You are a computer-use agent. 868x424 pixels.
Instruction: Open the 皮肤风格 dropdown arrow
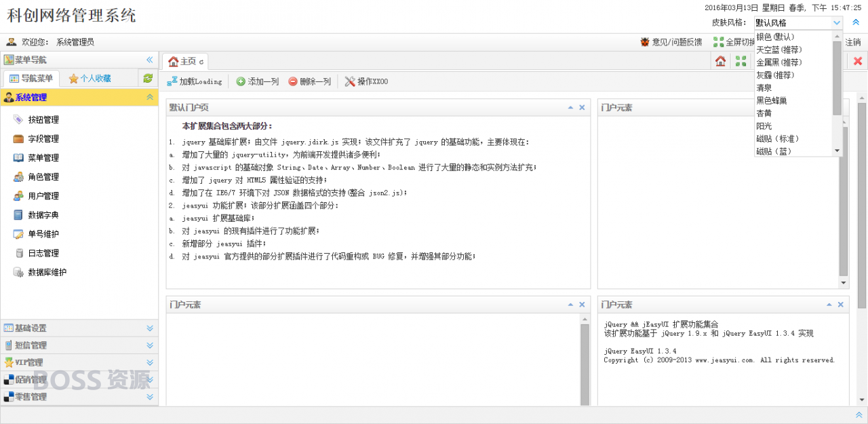pyautogui.click(x=837, y=22)
